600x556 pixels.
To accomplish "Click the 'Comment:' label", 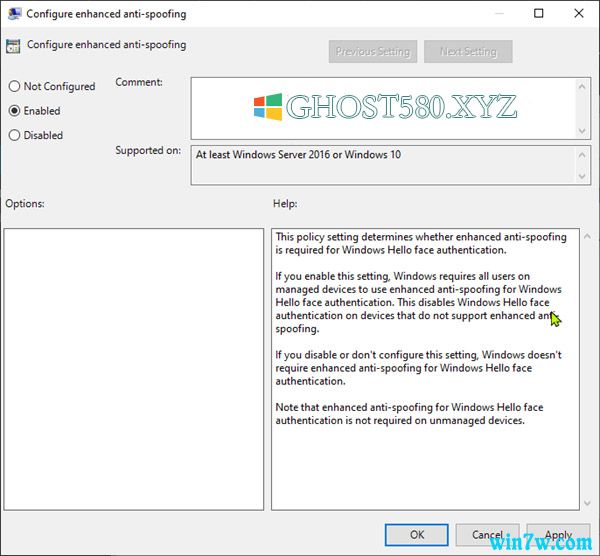I will tap(139, 82).
